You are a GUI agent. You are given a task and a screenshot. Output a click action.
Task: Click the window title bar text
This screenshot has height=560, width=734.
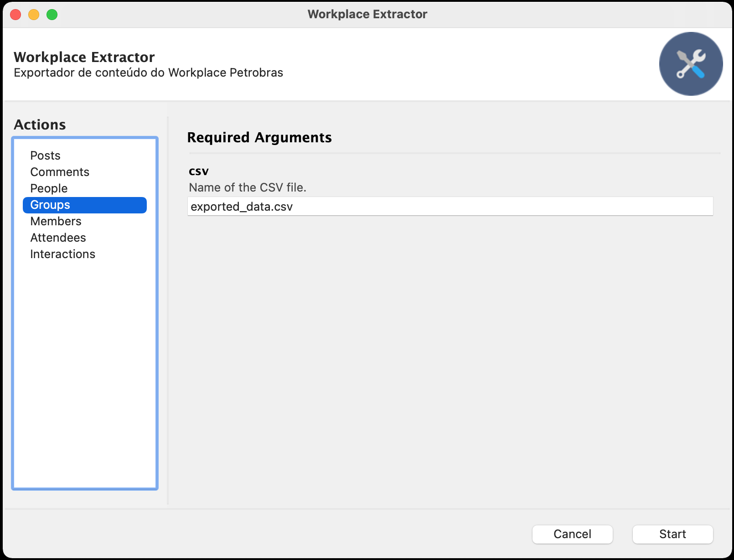[x=367, y=14]
